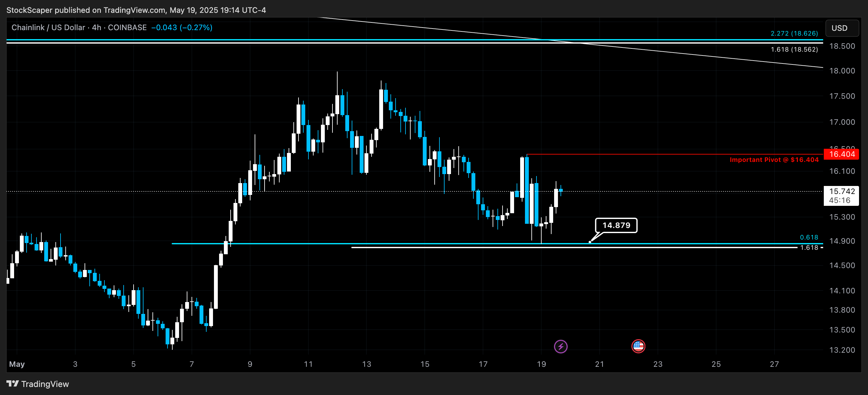This screenshot has width=868, height=395.
Task: Click the 19 date on time axis
Action: 541,364
